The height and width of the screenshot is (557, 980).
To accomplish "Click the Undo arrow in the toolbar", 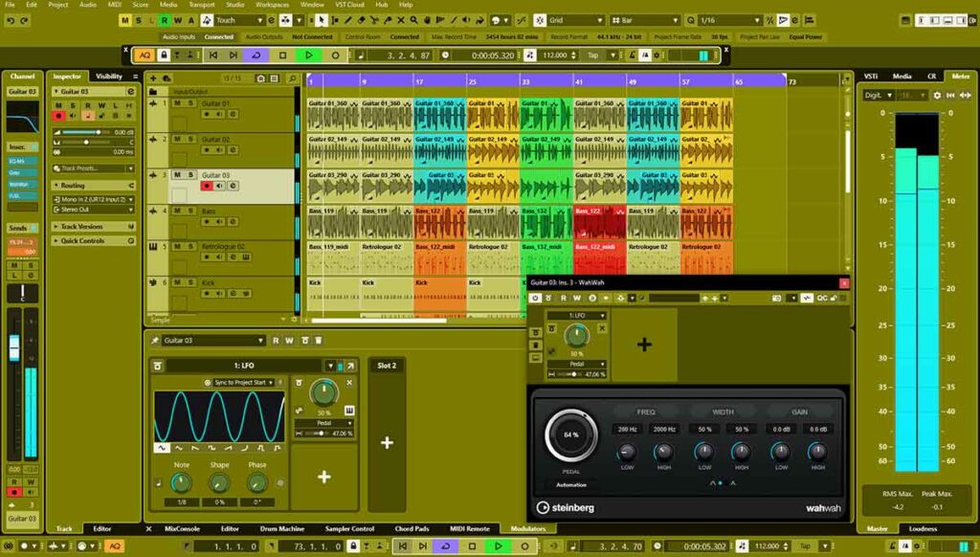I will 11,20.
